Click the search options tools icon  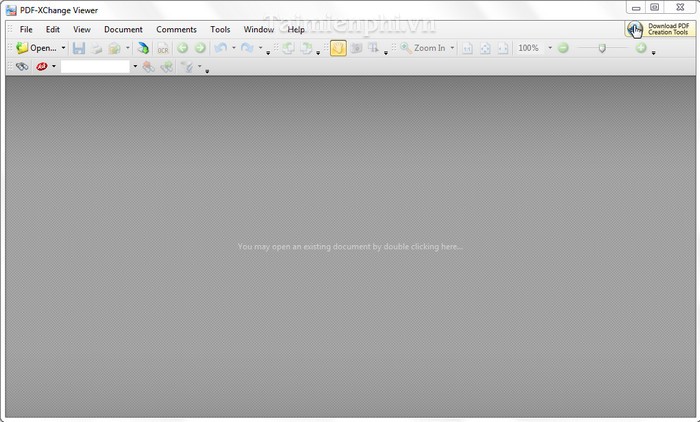coord(187,67)
